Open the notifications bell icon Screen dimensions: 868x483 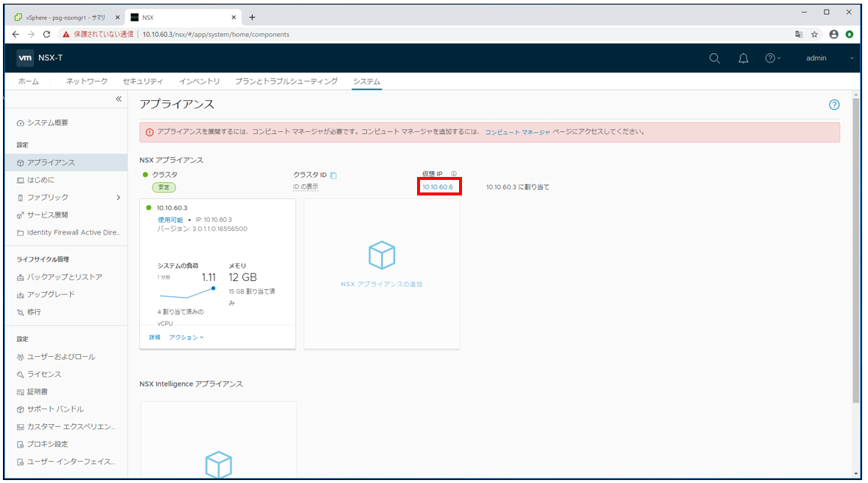tap(743, 58)
